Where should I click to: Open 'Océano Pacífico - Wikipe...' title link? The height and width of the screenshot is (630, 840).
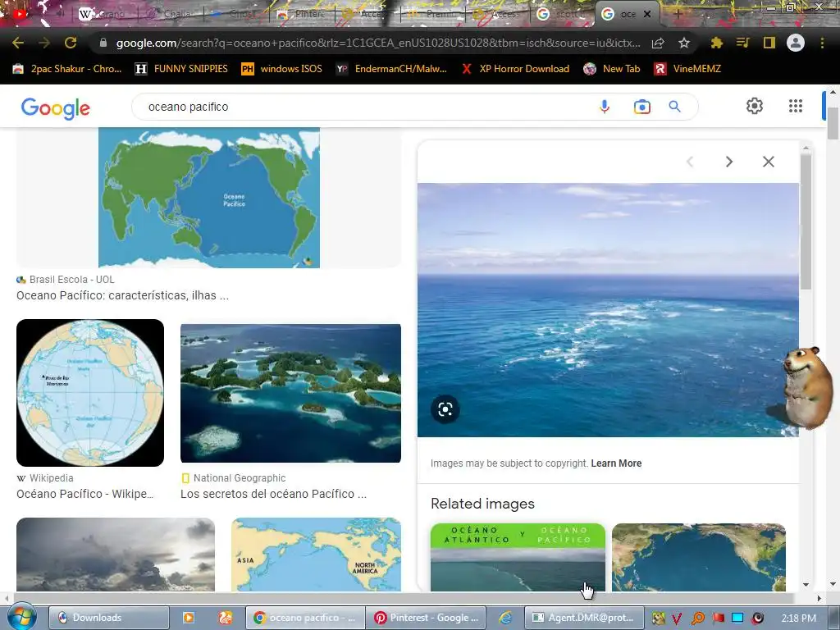click(x=84, y=494)
